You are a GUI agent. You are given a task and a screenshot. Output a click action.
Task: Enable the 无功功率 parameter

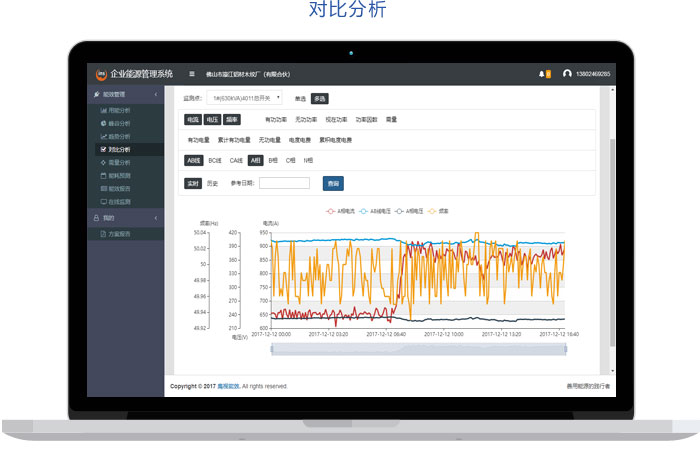(306, 120)
